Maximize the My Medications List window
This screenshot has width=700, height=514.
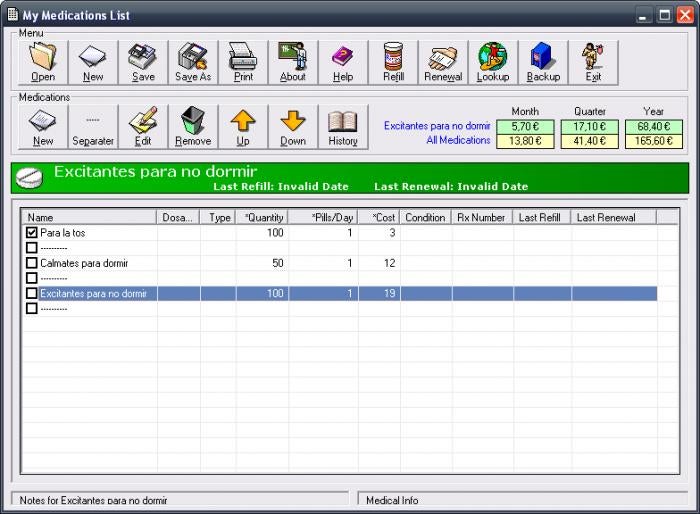click(x=664, y=15)
